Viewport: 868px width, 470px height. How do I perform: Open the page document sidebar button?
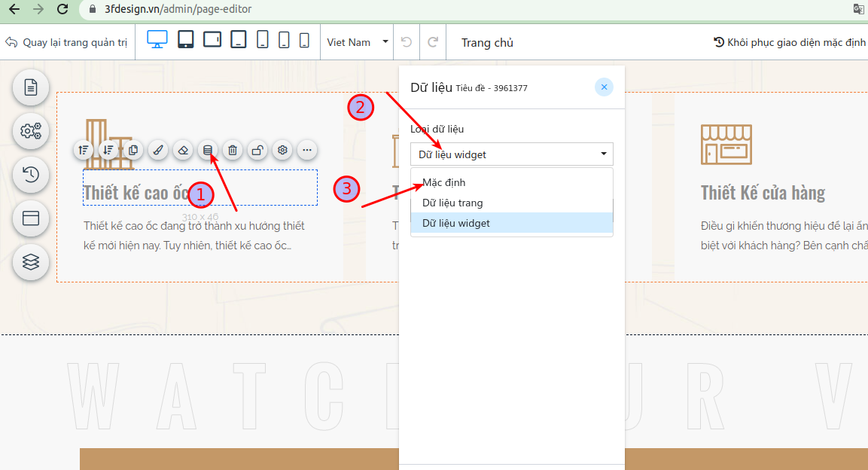(31, 87)
